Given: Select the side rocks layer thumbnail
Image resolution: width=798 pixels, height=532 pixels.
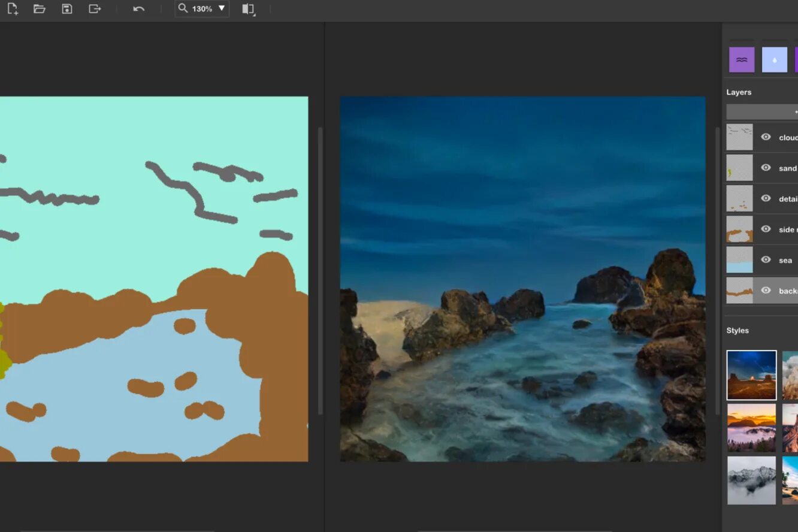Looking at the screenshot, I should [x=739, y=229].
